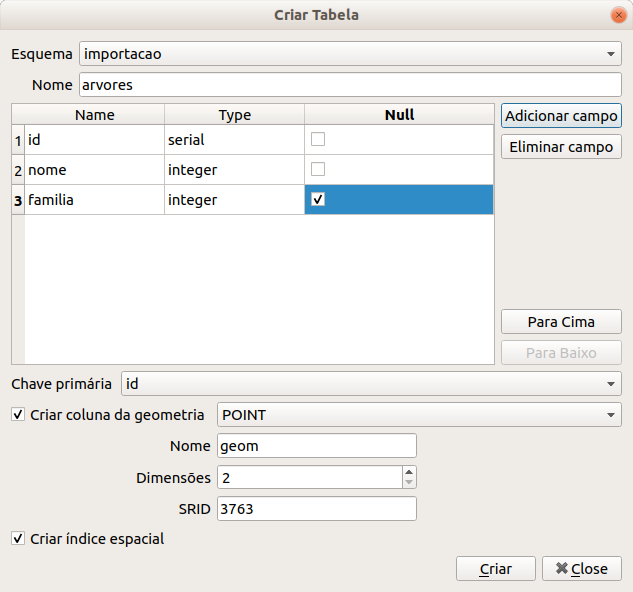The height and width of the screenshot is (592, 633).
Task: Expand the Chave primária dropdown
Action: coord(370,383)
